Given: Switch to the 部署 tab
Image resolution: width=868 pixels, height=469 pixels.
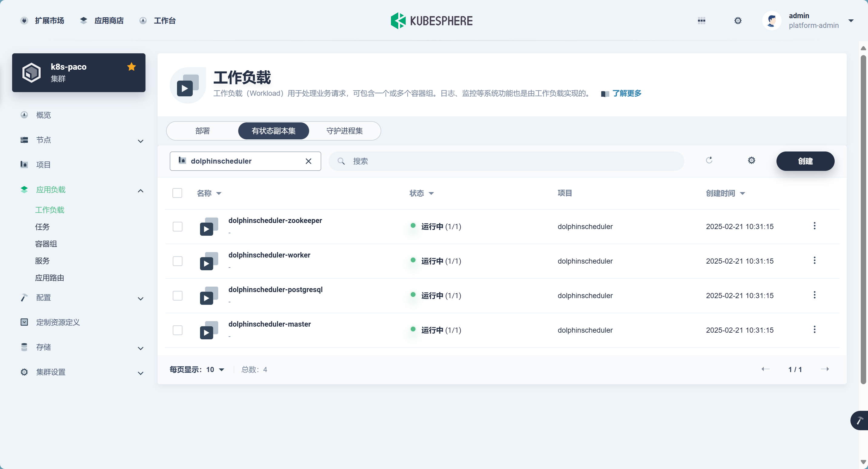Looking at the screenshot, I should point(202,131).
